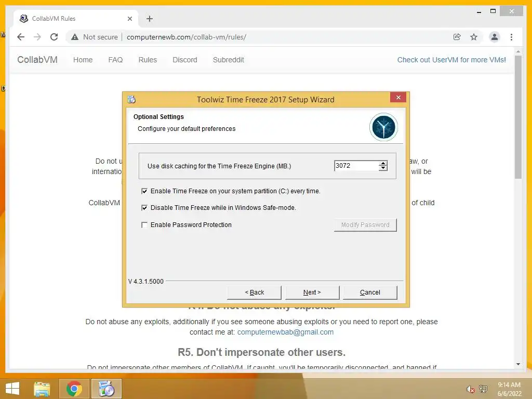This screenshot has height=399, width=532.
Task: Go to Home in CollabVM navbar
Action: 83,60
